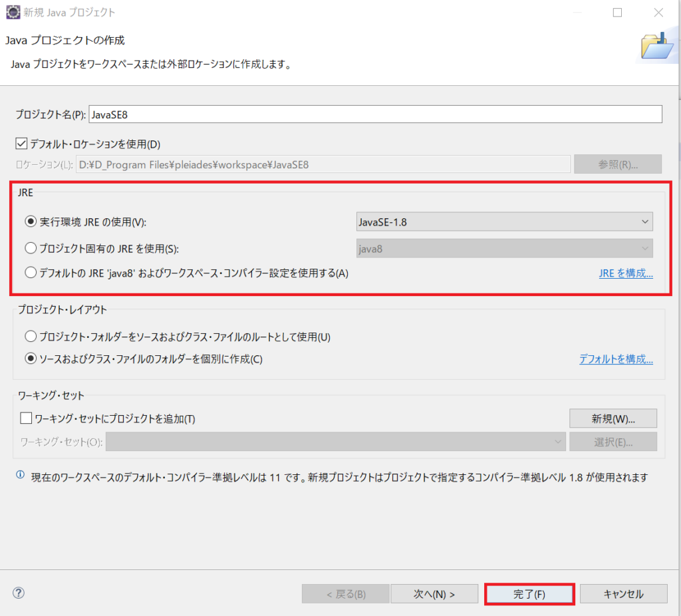Image resolution: width=681 pixels, height=616 pixels.
Task: Select ソースおよびクラス・ファイルを個別に作成
Action: (30, 360)
